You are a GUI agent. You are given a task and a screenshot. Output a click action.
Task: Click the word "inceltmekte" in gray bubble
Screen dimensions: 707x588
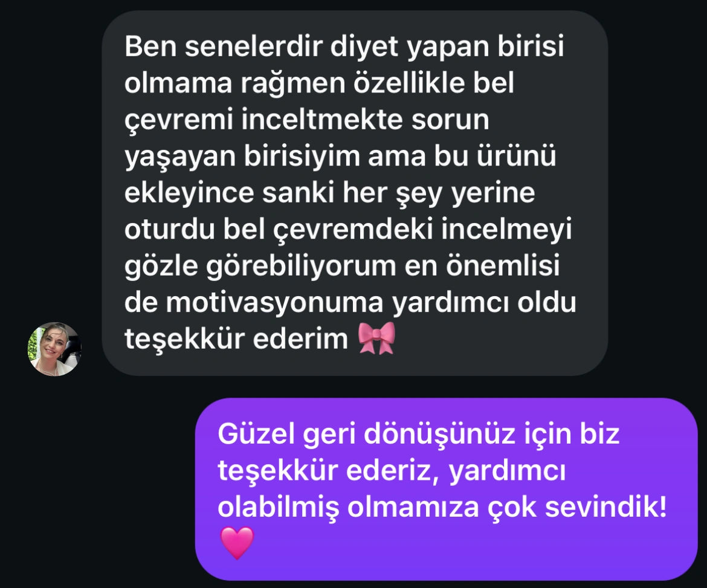pyautogui.click(x=322, y=120)
